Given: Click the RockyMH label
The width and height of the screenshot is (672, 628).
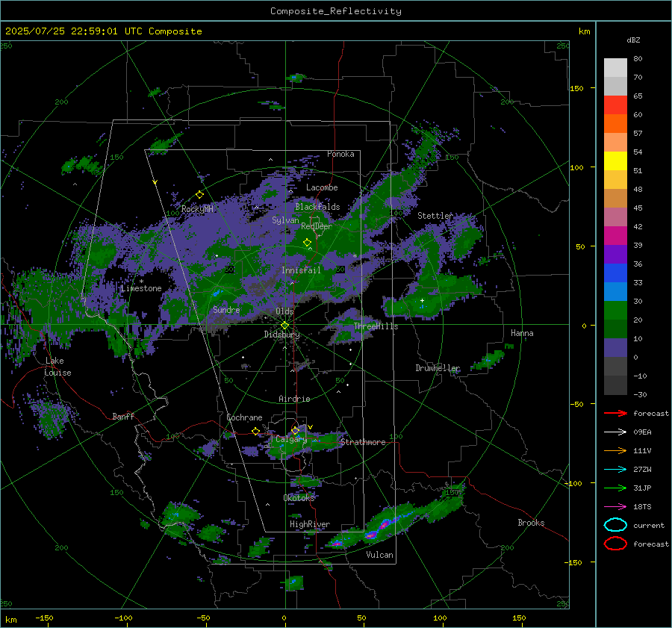Looking at the screenshot, I should click(197, 209).
